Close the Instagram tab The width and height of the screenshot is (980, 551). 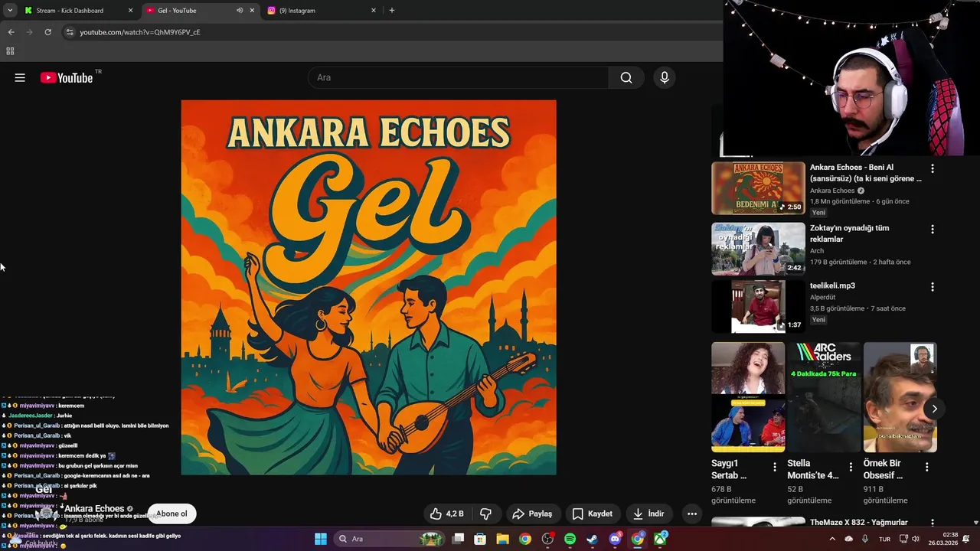click(x=374, y=11)
